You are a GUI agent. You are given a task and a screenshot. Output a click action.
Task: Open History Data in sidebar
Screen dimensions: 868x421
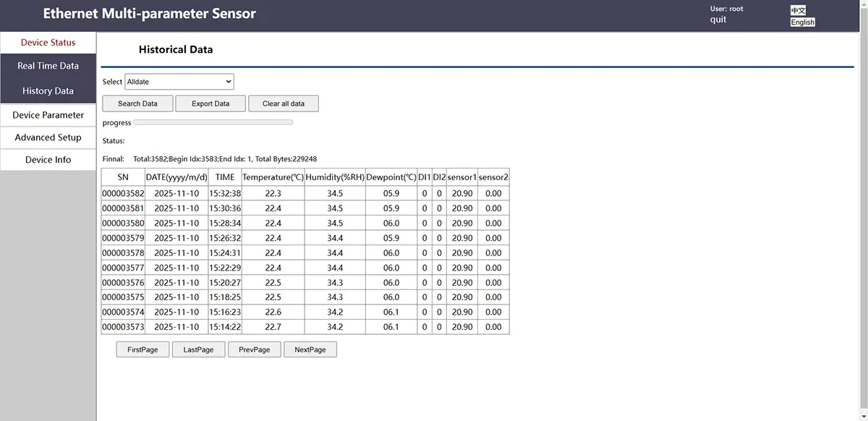point(48,91)
